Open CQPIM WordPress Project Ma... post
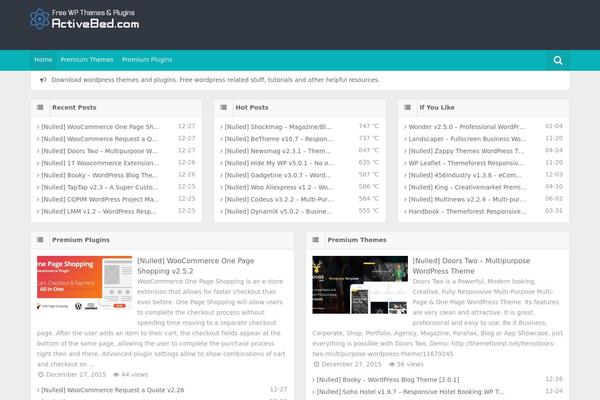Image resolution: width=600 pixels, height=400 pixels. coord(100,199)
